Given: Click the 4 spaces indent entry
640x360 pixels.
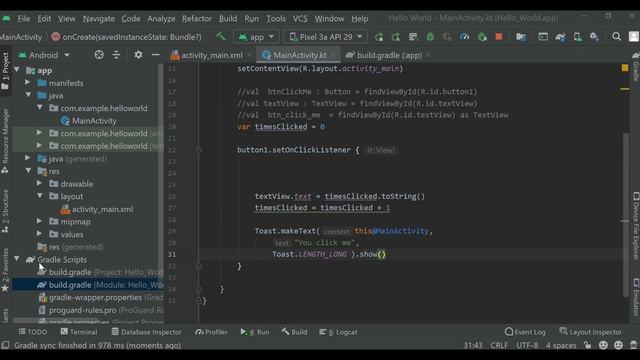Looking at the screenshot, I should tap(561, 345).
